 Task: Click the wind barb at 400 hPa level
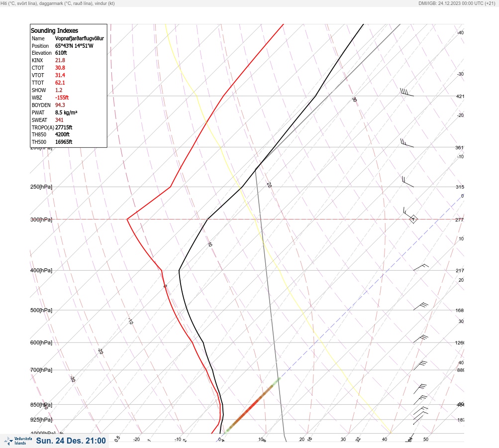(421, 267)
